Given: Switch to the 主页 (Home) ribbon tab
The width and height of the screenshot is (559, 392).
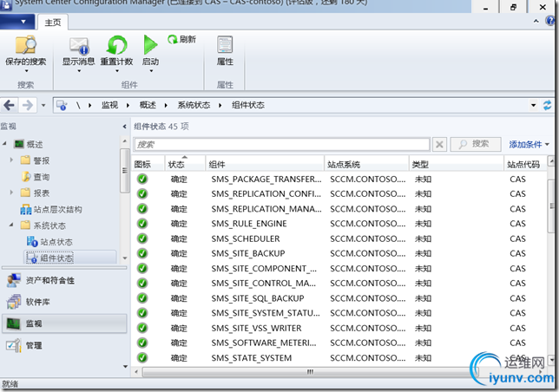Looking at the screenshot, I should click(53, 23).
